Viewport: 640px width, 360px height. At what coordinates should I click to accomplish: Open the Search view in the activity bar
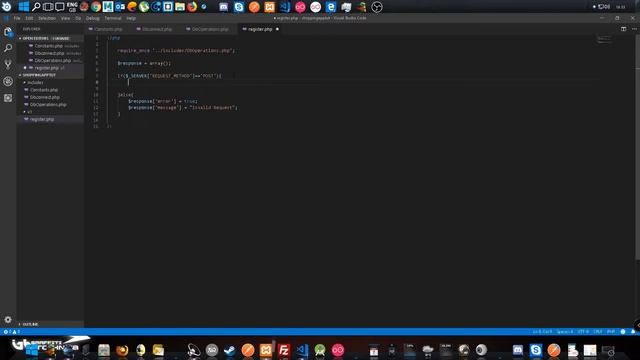(8, 48)
